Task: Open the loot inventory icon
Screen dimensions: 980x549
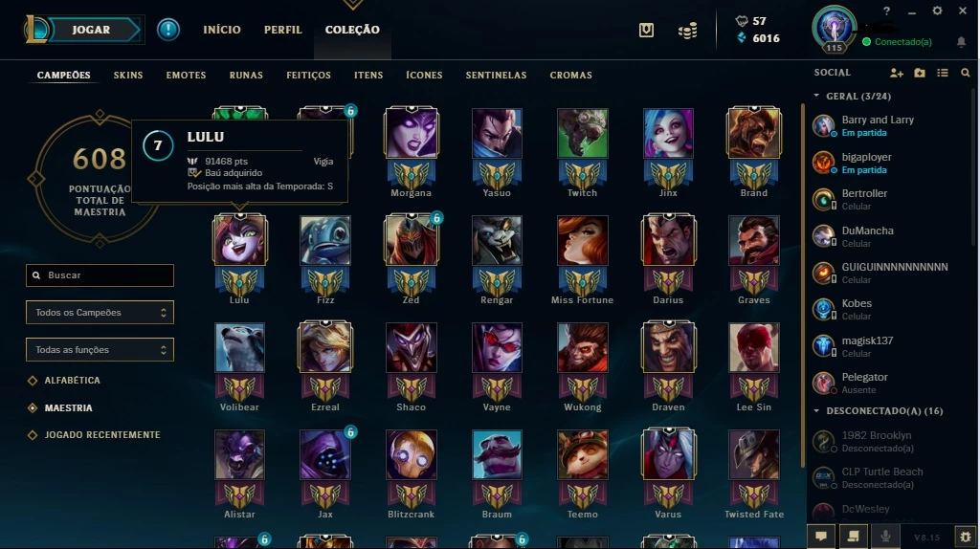Action: click(x=646, y=30)
